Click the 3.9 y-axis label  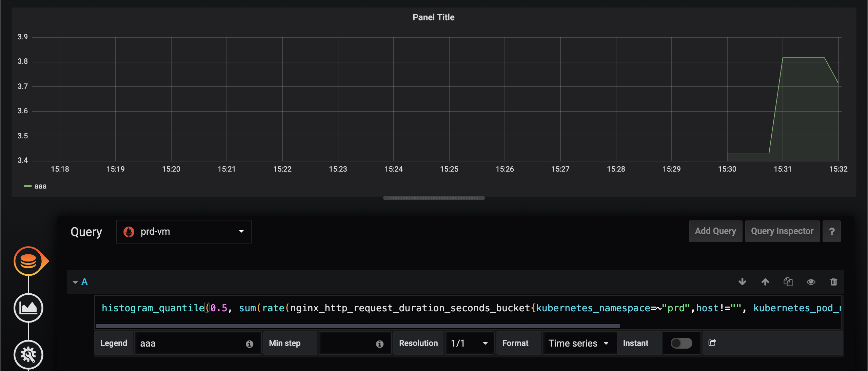pyautogui.click(x=23, y=37)
